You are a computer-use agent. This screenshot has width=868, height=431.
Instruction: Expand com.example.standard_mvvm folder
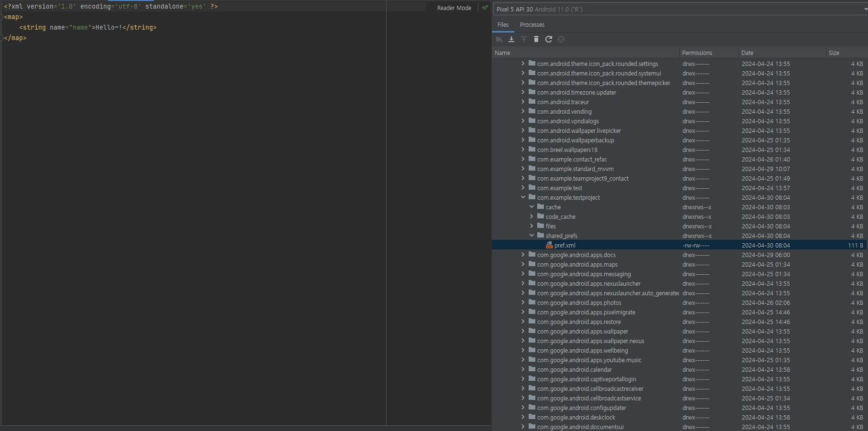tap(523, 169)
